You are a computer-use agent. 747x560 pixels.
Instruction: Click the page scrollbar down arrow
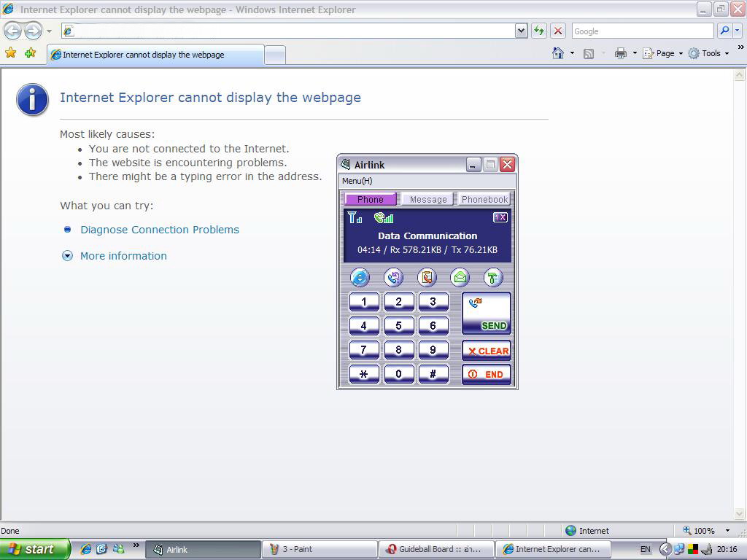tap(740, 514)
